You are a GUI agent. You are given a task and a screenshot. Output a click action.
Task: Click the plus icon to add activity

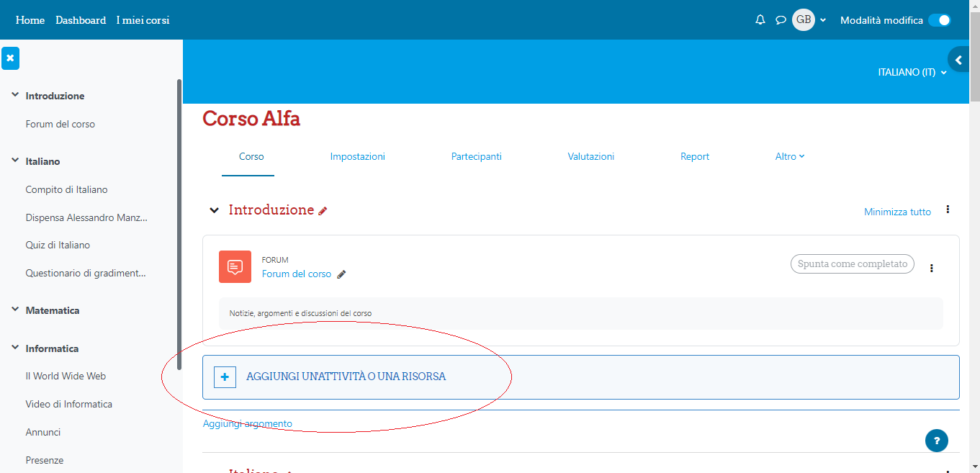225,377
